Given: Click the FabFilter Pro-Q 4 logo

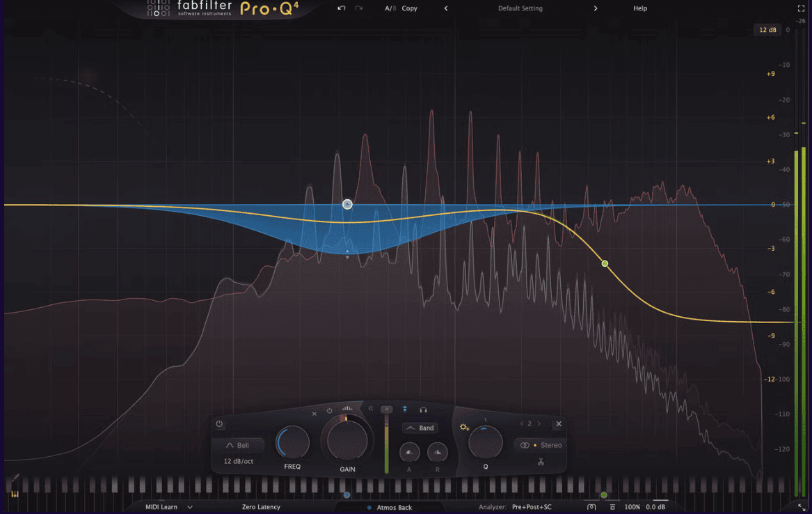Looking at the screenshot, I should [223, 9].
